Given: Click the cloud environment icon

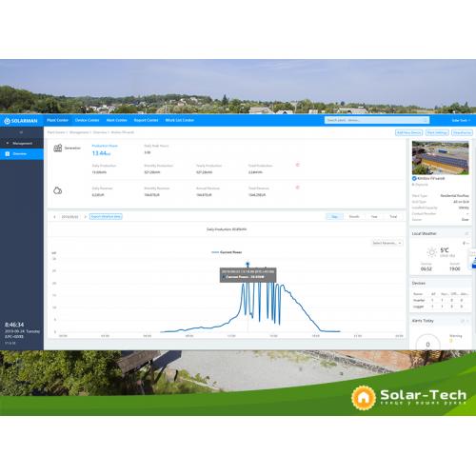Looking at the screenshot, I should (x=58, y=190).
